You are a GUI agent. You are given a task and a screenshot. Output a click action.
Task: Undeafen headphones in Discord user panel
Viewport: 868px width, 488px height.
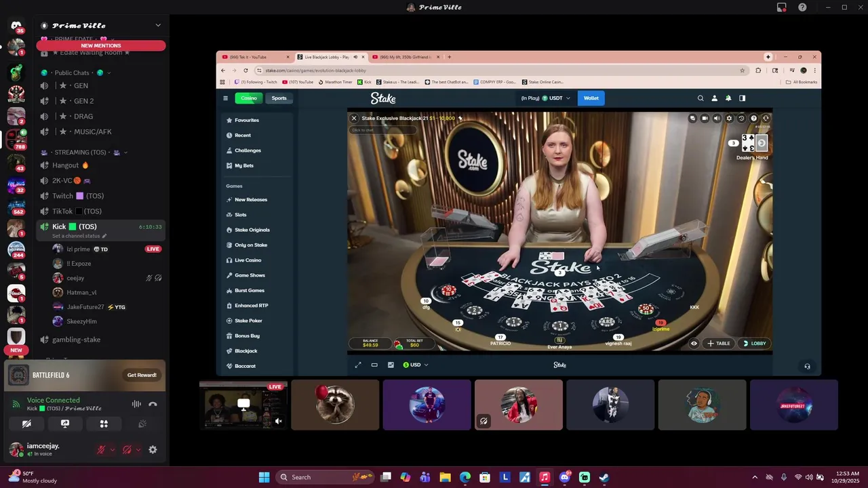click(x=127, y=449)
